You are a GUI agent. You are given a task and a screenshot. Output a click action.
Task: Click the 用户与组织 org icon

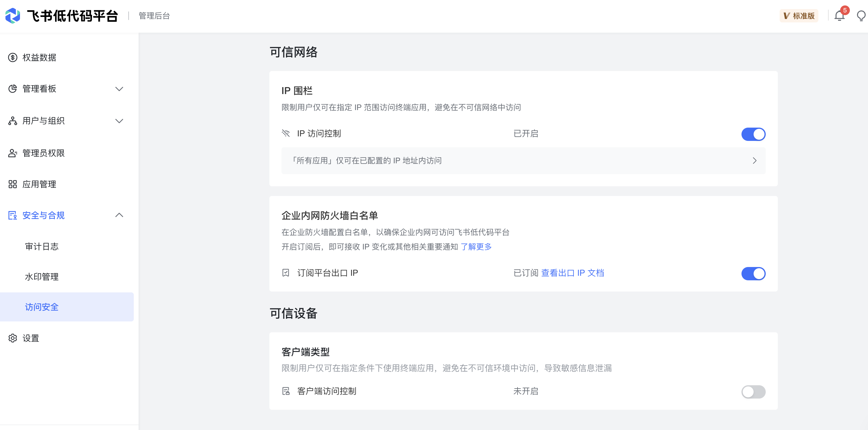click(13, 121)
